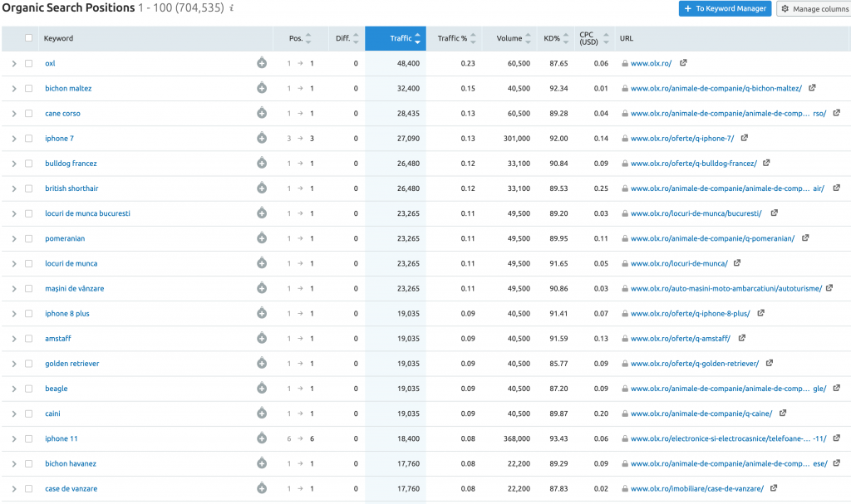Add 'british shorthair' via plus icon
The height and width of the screenshot is (504, 851).
[262, 188]
